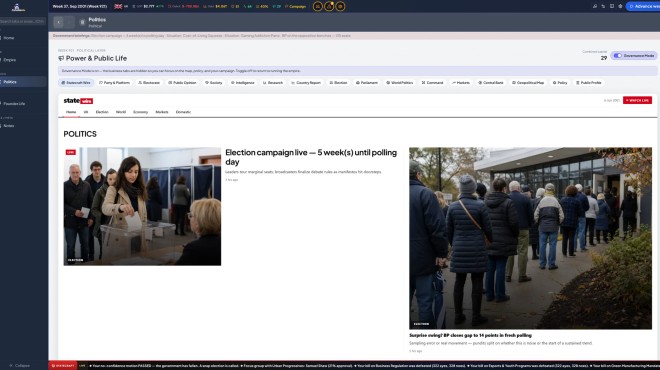Open the Electorate tab
The width and height of the screenshot is (660, 370).
(x=149, y=83)
